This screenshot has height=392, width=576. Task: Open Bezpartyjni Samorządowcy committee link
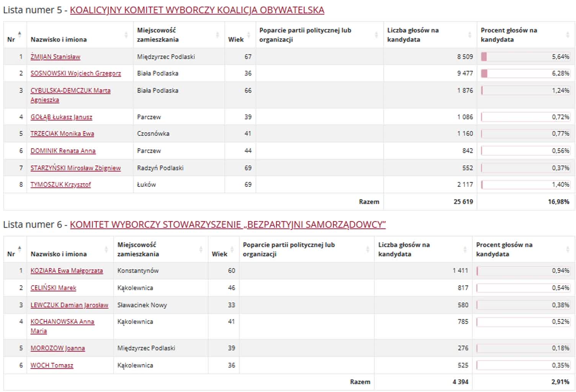227,225
